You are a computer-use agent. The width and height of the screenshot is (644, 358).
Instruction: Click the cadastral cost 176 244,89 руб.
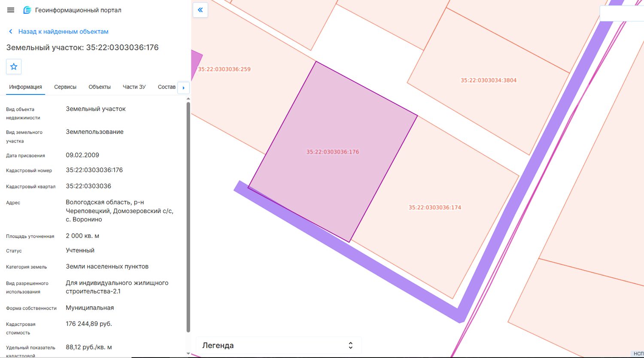click(x=89, y=324)
